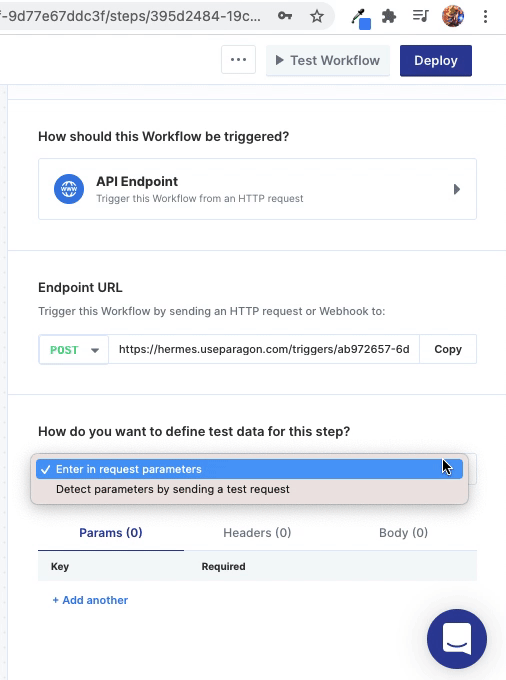506x680 pixels.
Task: Click the password key icon in address bar
Action: [285, 16]
